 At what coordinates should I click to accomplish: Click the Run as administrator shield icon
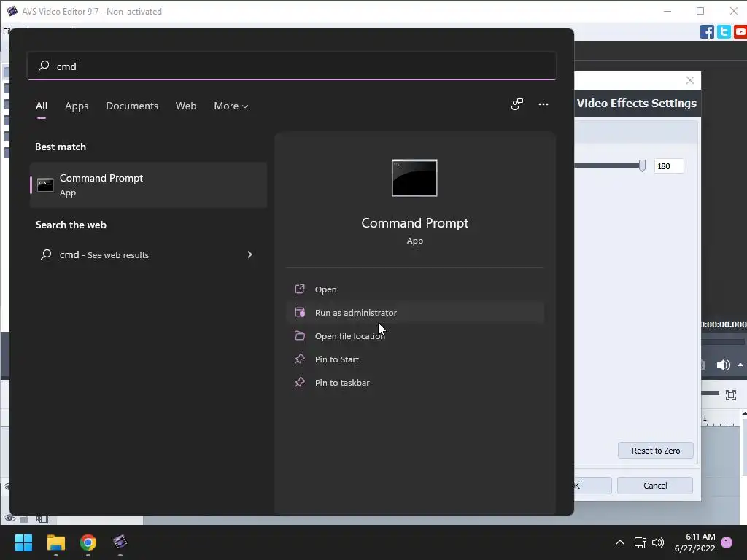300,312
